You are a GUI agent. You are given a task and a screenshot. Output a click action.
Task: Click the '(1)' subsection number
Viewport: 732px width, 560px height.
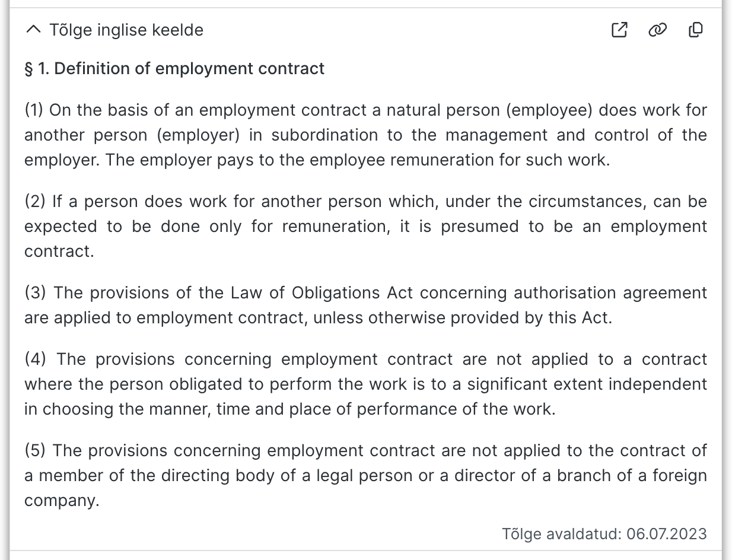point(34,110)
